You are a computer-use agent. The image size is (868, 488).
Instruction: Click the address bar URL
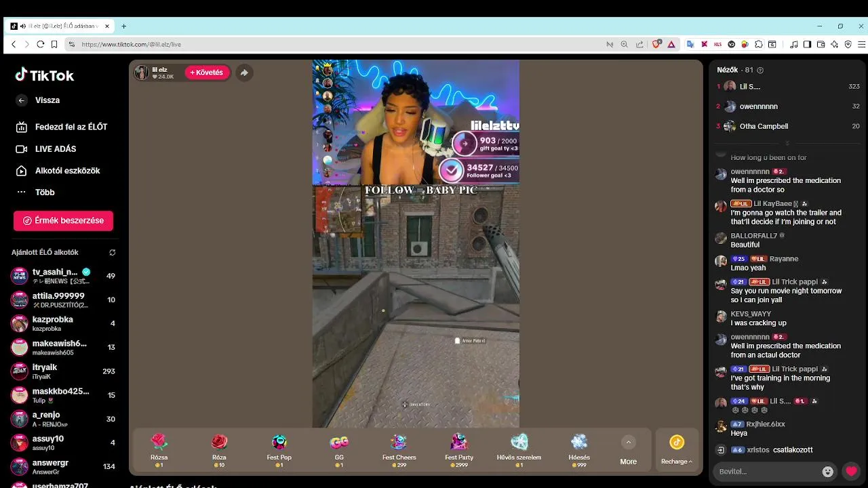pyautogui.click(x=131, y=44)
